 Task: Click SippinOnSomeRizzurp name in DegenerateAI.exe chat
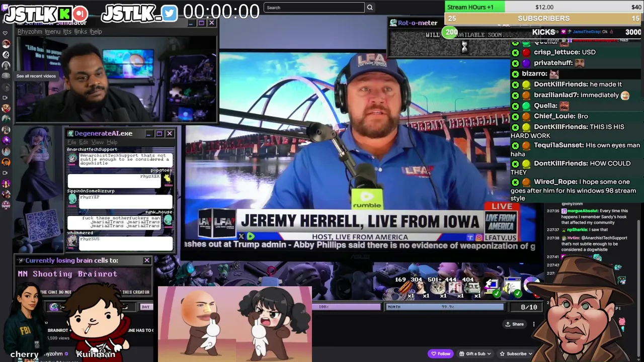91,191
